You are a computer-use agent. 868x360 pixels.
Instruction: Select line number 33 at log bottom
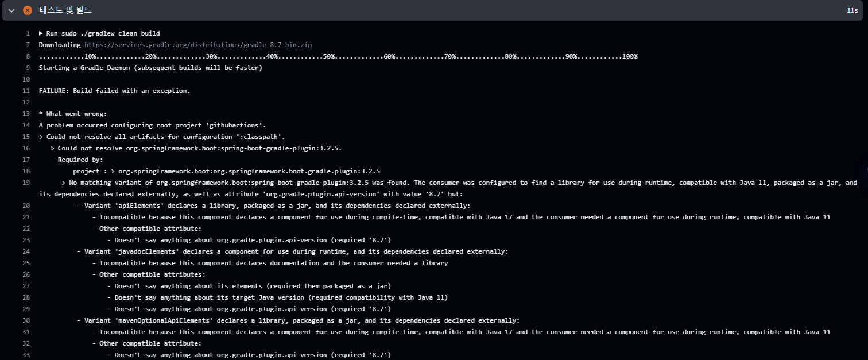coord(26,354)
